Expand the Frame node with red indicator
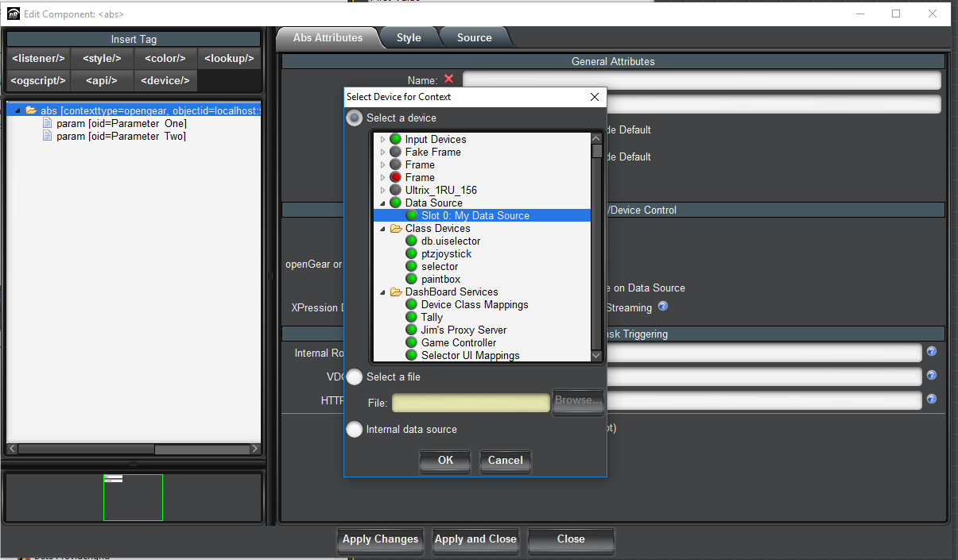Viewport: 958px width, 560px height. (382, 177)
